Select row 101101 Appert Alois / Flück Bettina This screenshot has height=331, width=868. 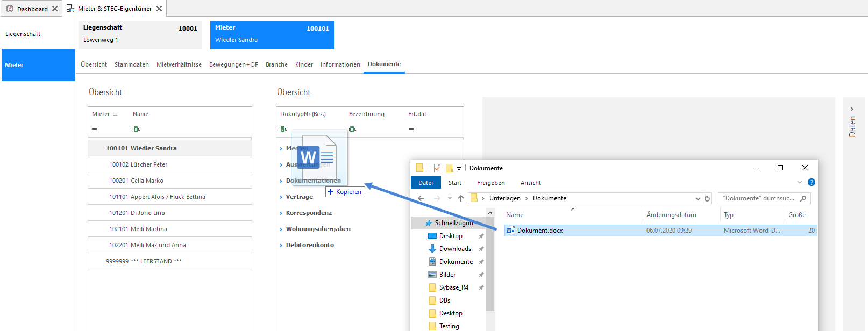170,197
